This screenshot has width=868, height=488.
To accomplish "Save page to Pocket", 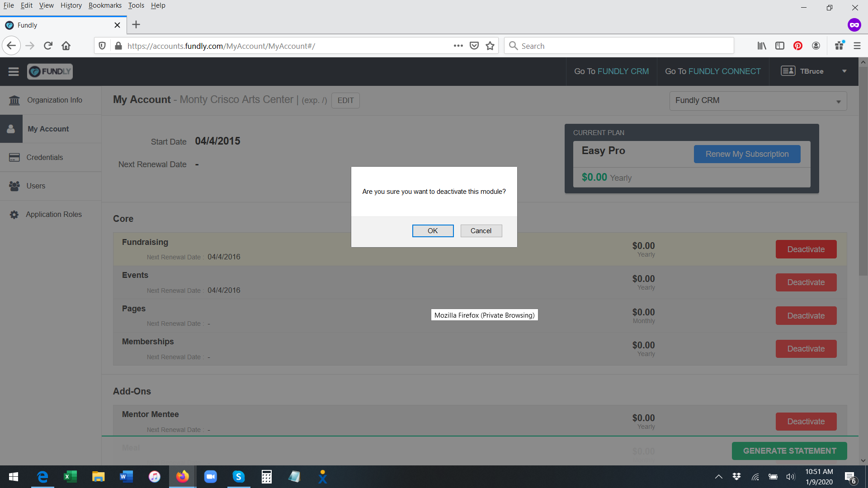I will [x=474, y=46].
